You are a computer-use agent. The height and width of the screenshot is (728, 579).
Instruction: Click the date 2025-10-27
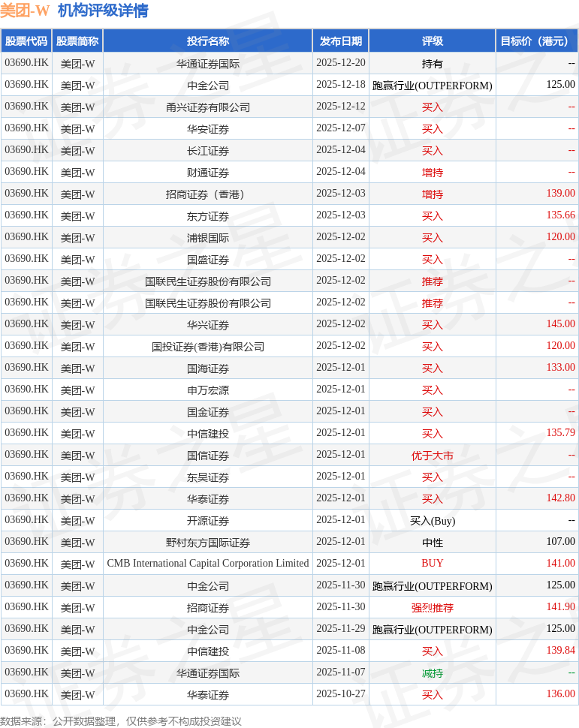[x=341, y=693]
